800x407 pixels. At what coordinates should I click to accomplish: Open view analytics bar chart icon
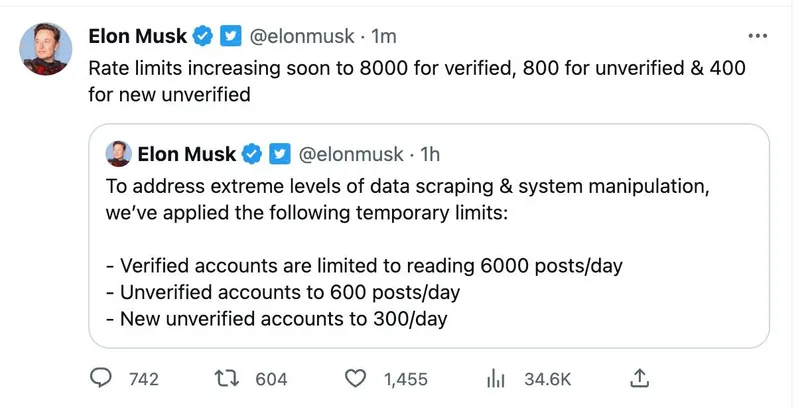point(493,378)
